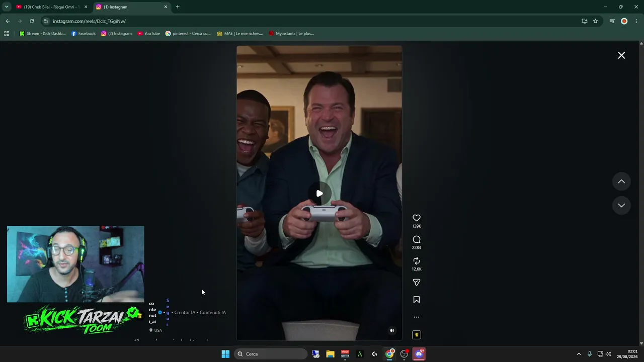
Task: Open the YouTube bookmark
Action: (x=148, y=34)
